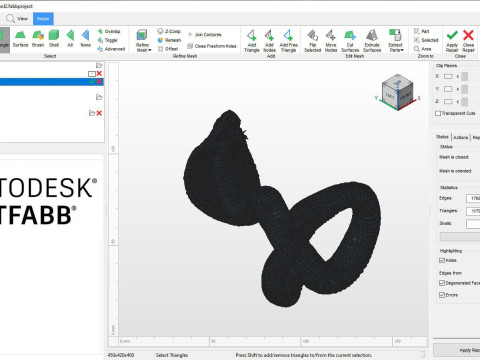Image resolution: width=480 pixels, height=360 pixels.
Task: Activate the Cut Surfaces tool
Action: [350, 41]
